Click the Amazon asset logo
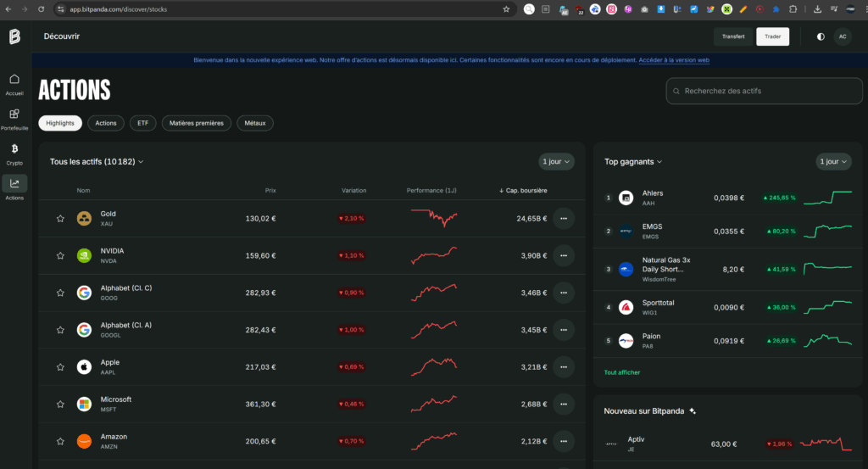Image resolution: width=868 pixels, height=469 pixels. [x=84, y=441]
